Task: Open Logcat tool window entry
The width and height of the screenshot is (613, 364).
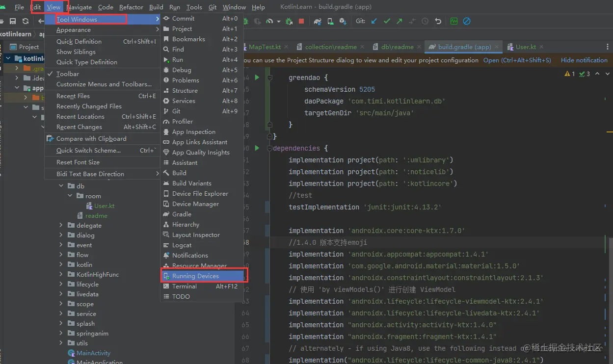Action: (202, 245)
